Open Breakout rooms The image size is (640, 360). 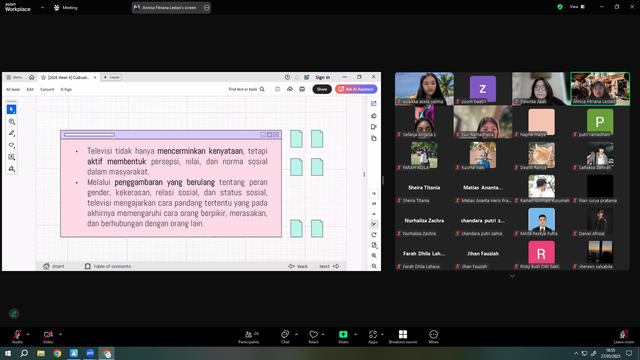[x=403, y=337]
